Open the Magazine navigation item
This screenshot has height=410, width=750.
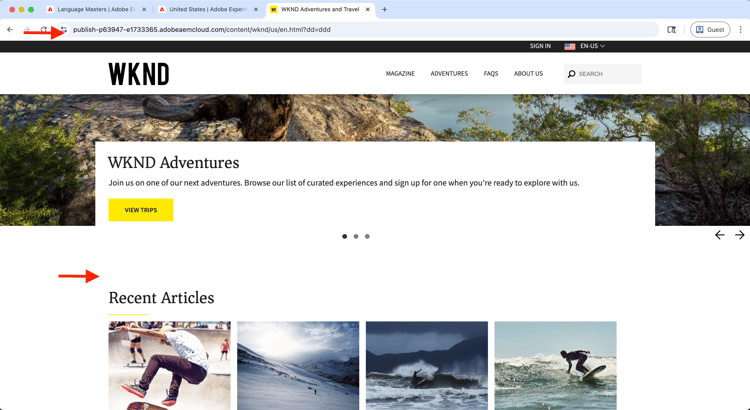[x=400, y=74]
